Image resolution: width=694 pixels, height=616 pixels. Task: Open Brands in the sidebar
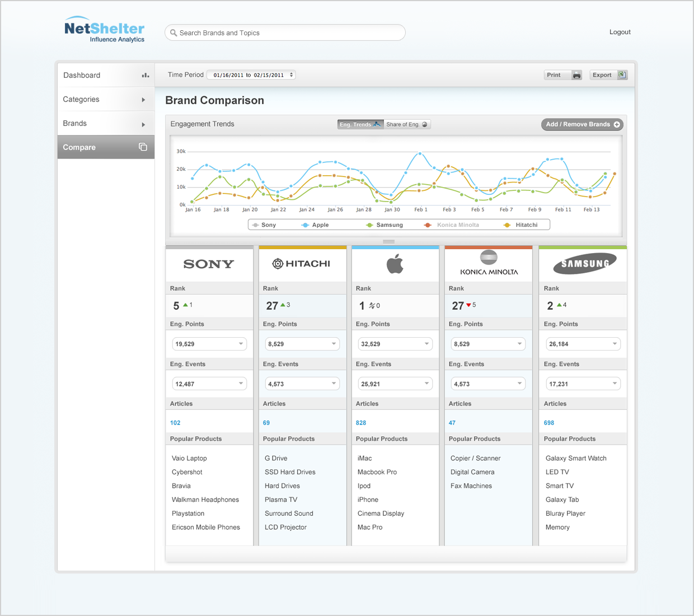106,123
